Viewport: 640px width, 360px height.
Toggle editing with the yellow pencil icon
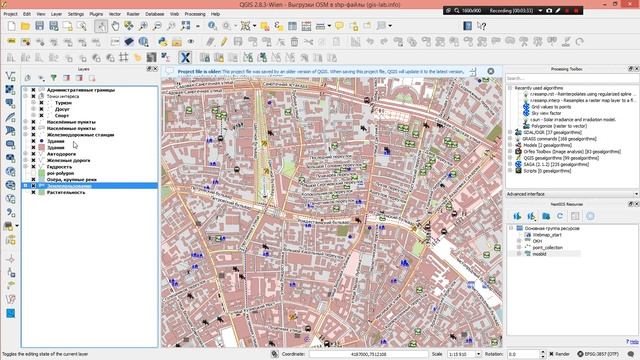pyautogui.click(x=224, y=42)
